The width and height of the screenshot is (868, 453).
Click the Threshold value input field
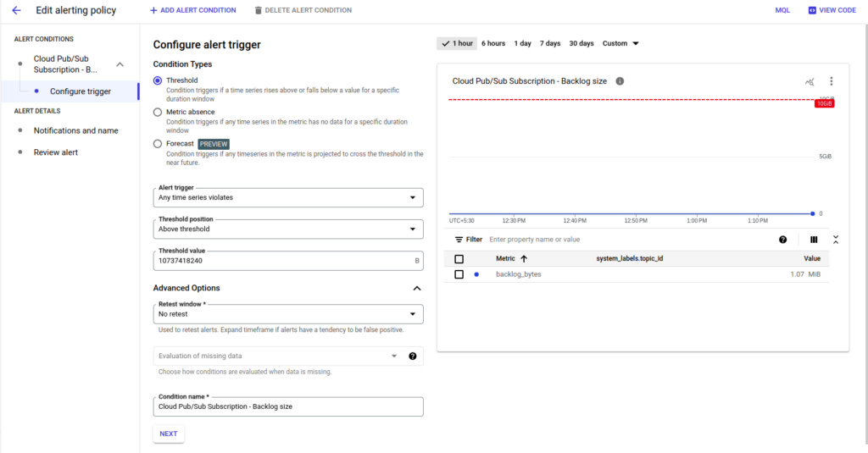click(288, 261)
